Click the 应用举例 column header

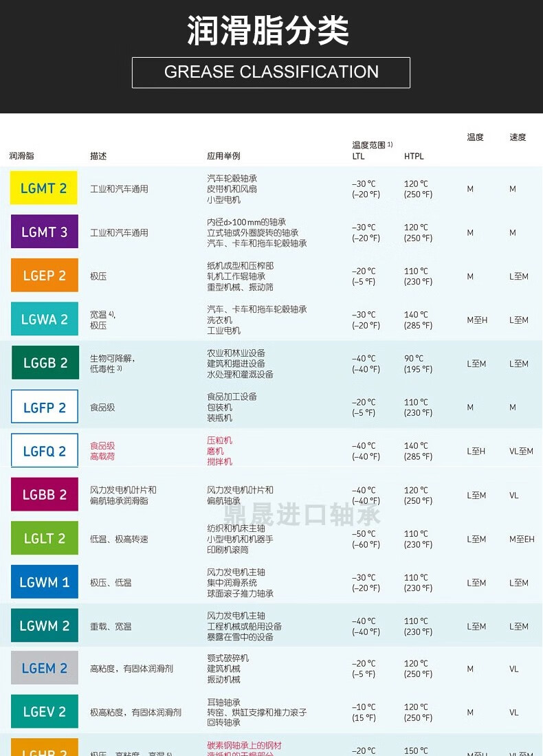tap(223, 156)
